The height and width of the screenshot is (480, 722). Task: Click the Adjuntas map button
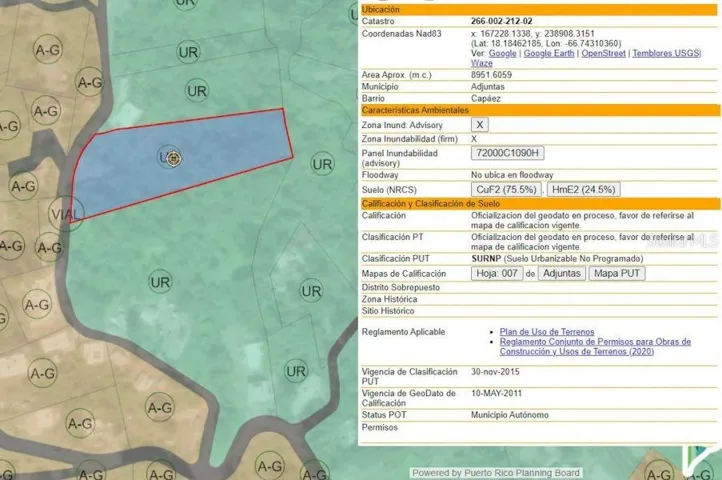[562, 274]
